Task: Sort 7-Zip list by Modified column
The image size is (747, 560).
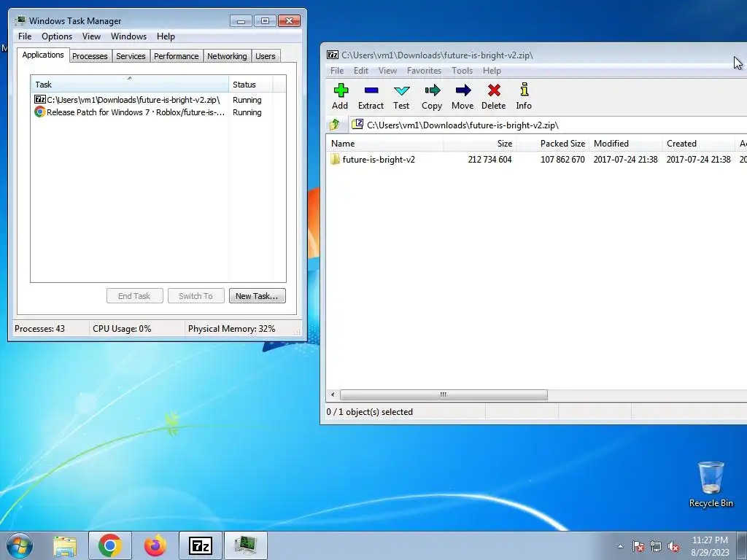Action: [x=625, y=144]
